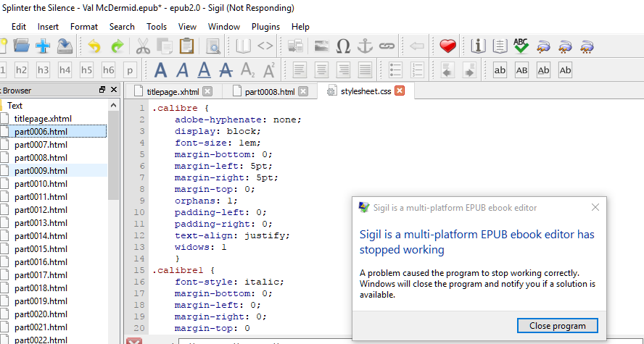Click the Generate Table of Contents icon
Screen dimensions: 644x344
click(x=500, y=46)
